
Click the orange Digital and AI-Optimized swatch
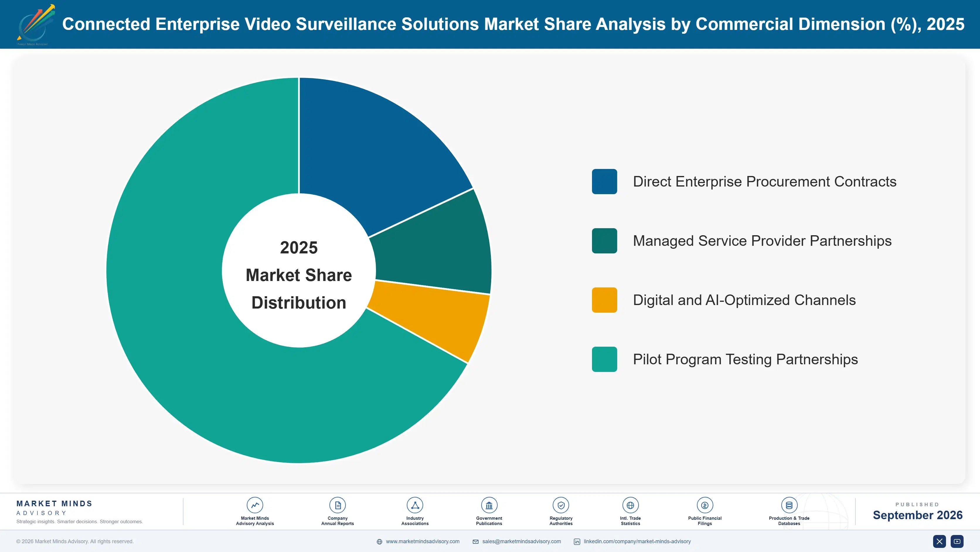point(604,300)
